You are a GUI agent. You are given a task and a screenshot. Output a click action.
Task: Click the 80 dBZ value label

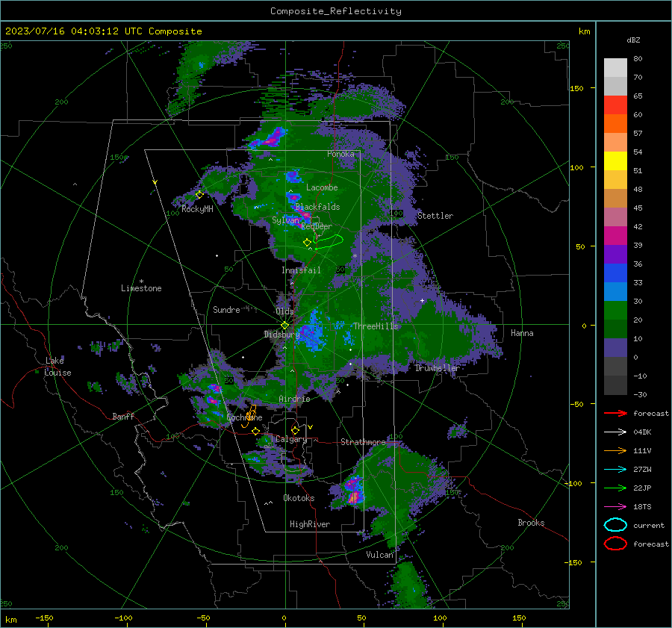638,59
